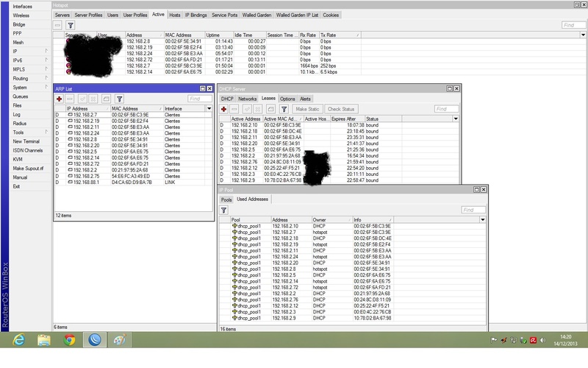
Task: Expand the Routing submenu in sidebar
Action: [x=46, y=78]
